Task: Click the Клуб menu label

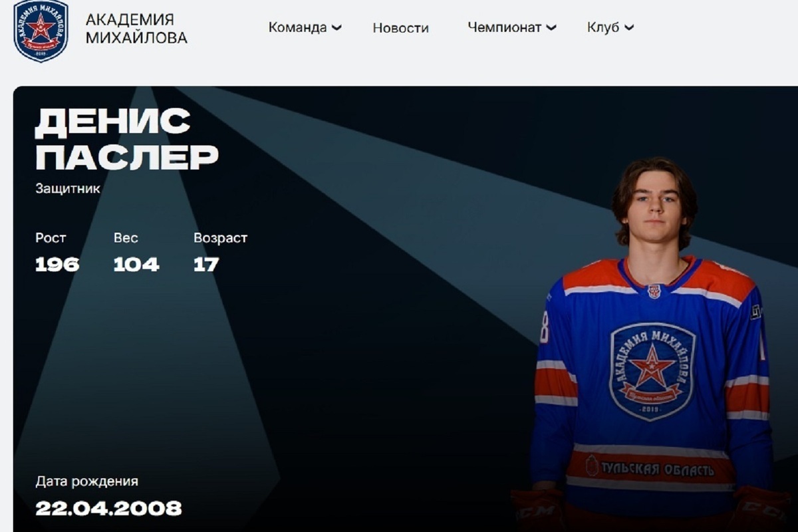Action: coord(603,28)
